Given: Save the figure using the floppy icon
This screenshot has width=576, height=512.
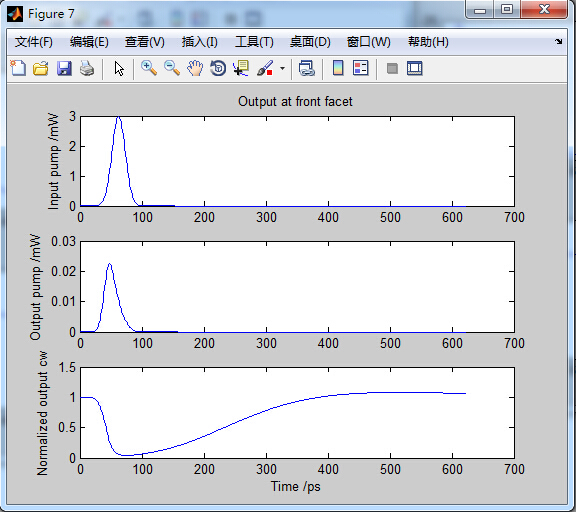Looking at the screenshot, I should click(64, 68).
